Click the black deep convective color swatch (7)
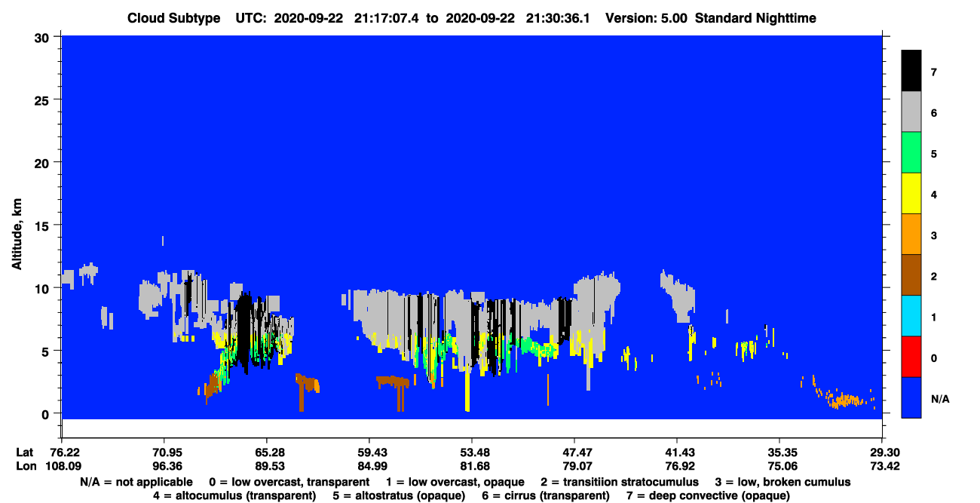 [x=911, y=70]
